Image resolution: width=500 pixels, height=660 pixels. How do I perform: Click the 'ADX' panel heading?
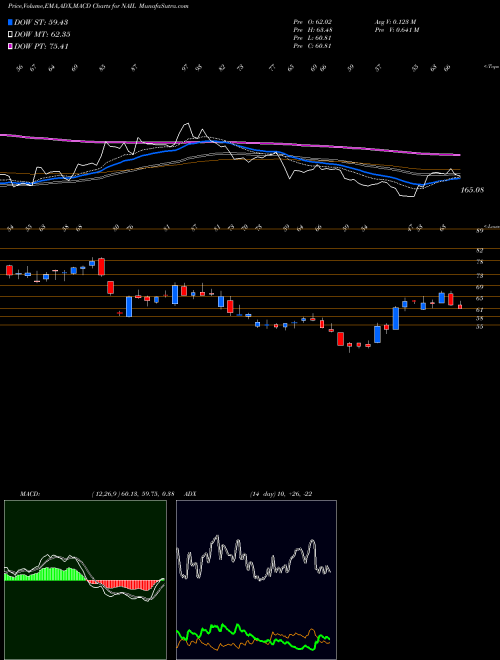click(191, 494)
